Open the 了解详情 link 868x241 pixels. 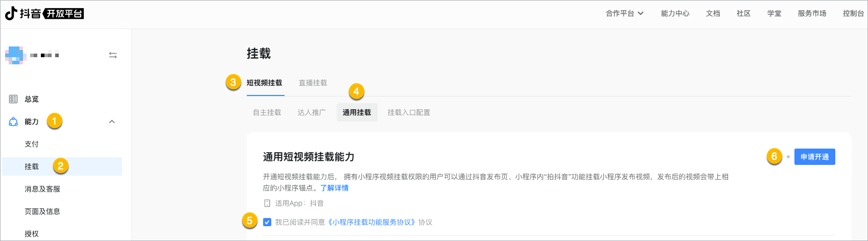[334, 188]
